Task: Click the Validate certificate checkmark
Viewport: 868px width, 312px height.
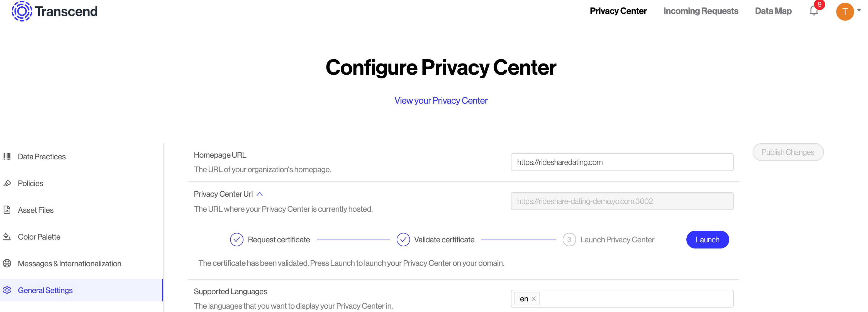Action: [403, 240]
